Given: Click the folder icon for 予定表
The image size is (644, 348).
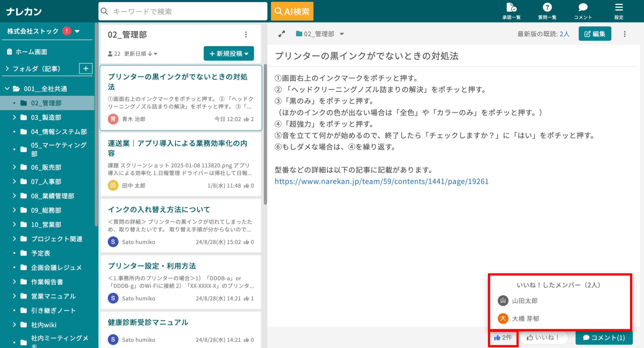Looking at the screenshot, I should pos(24,253).
